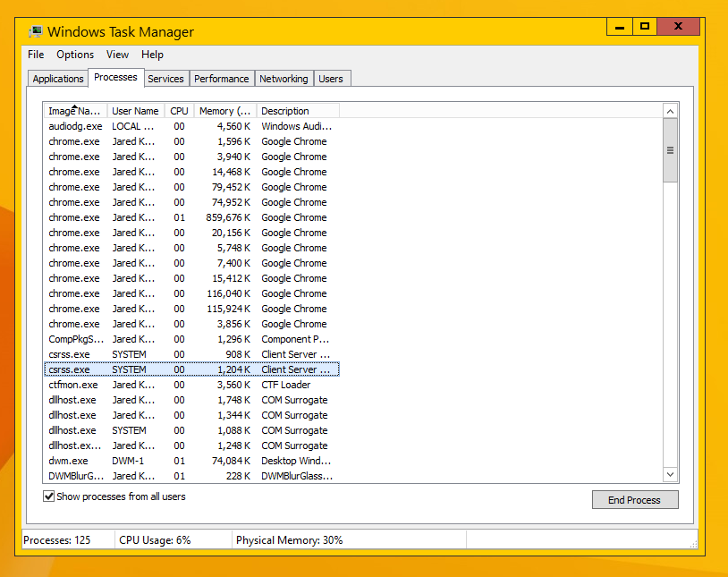The width and height of the screenshot is (728, 577).
Task: Click Physical Memory: 30% status entry
Action: (349, 539)
